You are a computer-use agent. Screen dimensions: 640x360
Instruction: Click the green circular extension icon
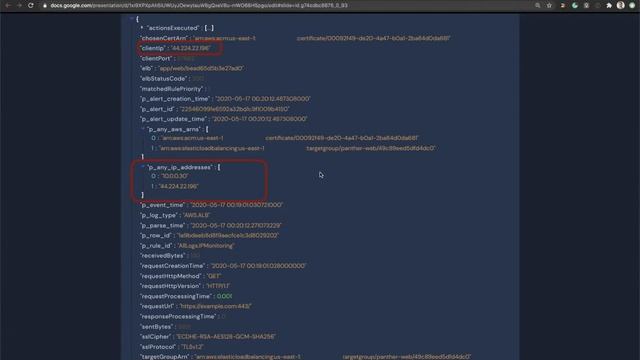pyautogui.click(x=575, y=5)
